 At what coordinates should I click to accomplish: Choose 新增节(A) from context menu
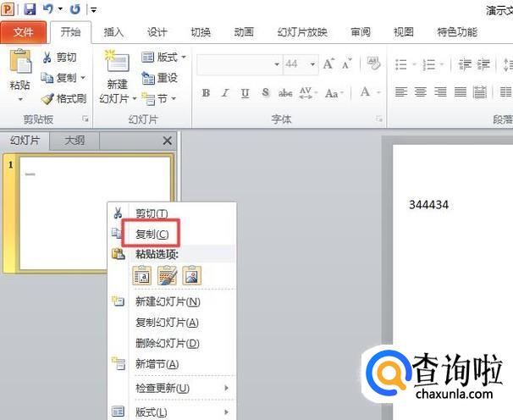(x=157, y=364)
